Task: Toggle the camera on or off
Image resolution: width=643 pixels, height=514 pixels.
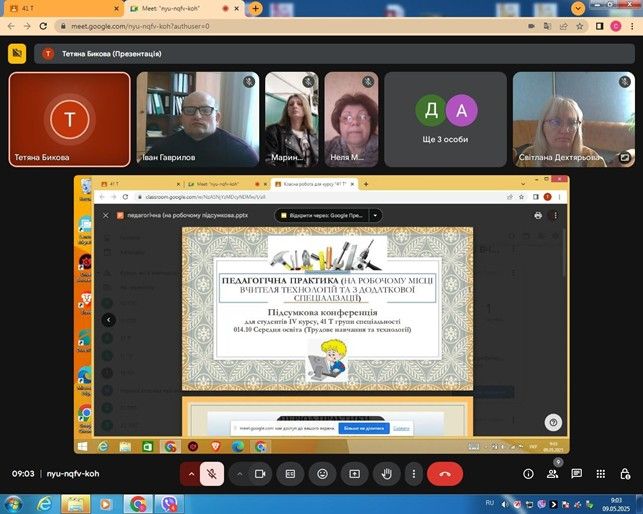Action: coord(261,473)
